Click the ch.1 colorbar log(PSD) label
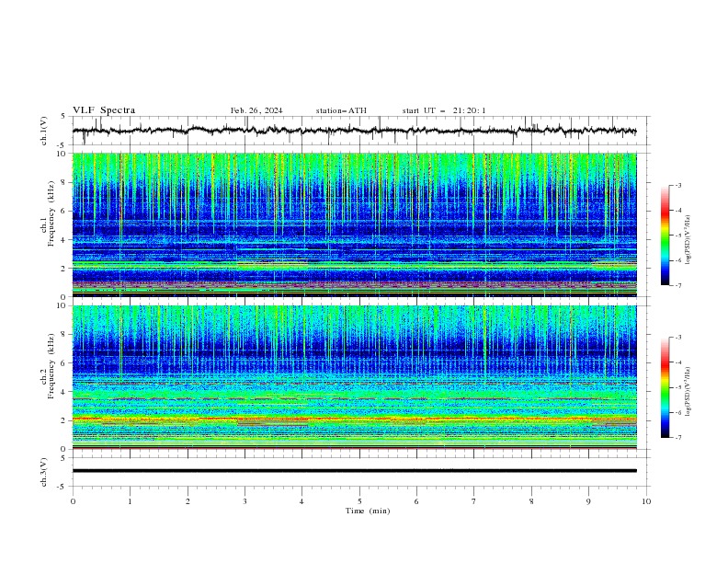This screenshot has height=563, width=728. pyautogui.click(x=688, y=240)
